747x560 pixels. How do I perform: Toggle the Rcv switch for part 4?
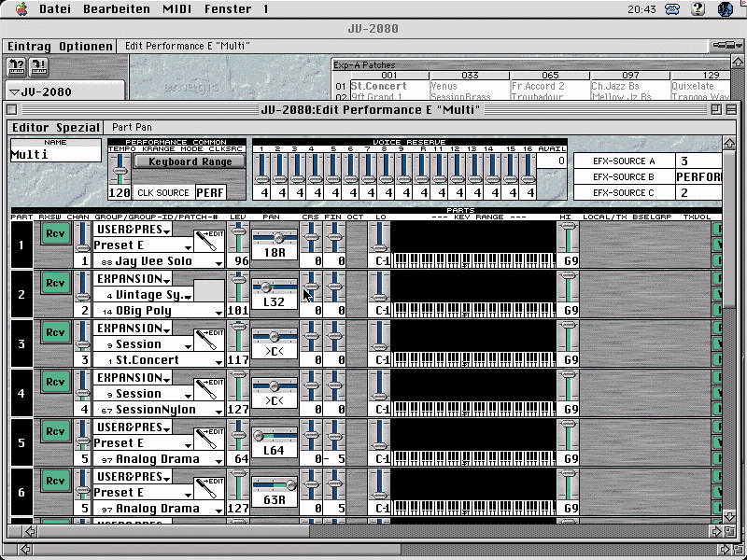[x=56, y=382]
